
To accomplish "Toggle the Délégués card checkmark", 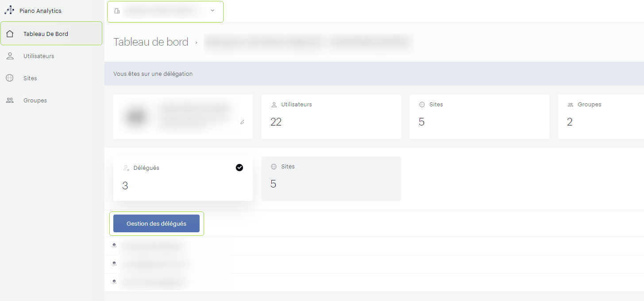I will coord(239,168).
